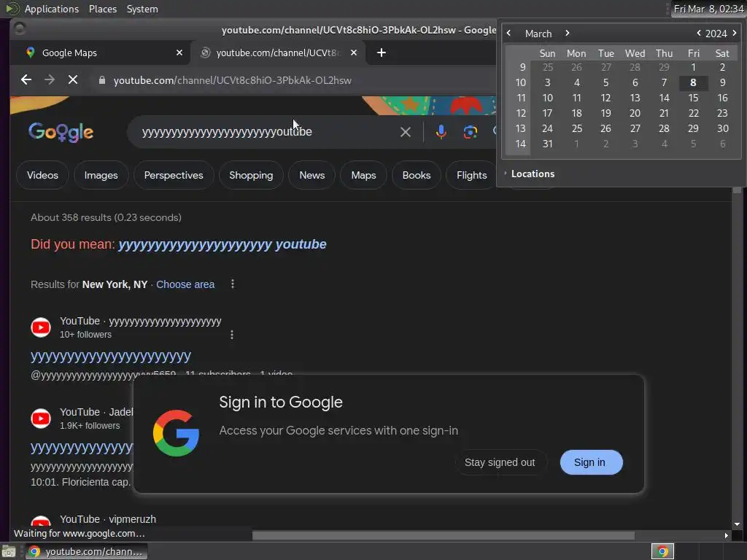Click the show desktop icon in bottom panel
Image resolution: width=747 pixels, height=560 pixels.
point(9,551)
